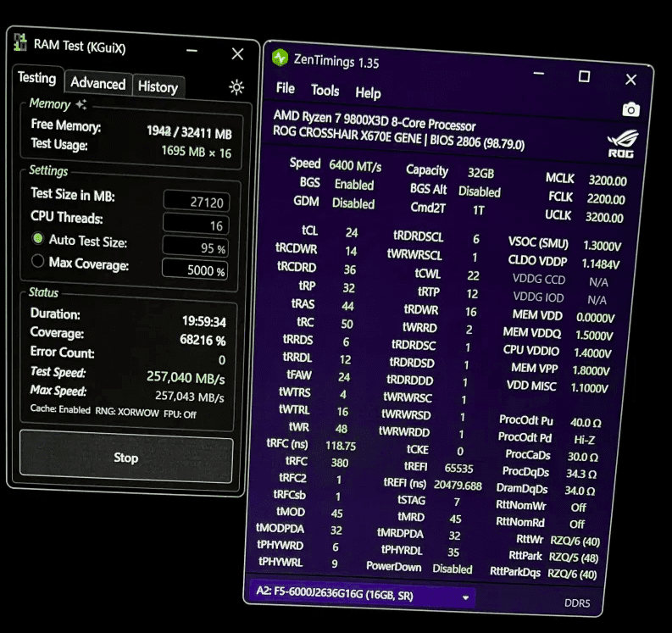Click the GDM value Disabled

(x=353, y=203)
